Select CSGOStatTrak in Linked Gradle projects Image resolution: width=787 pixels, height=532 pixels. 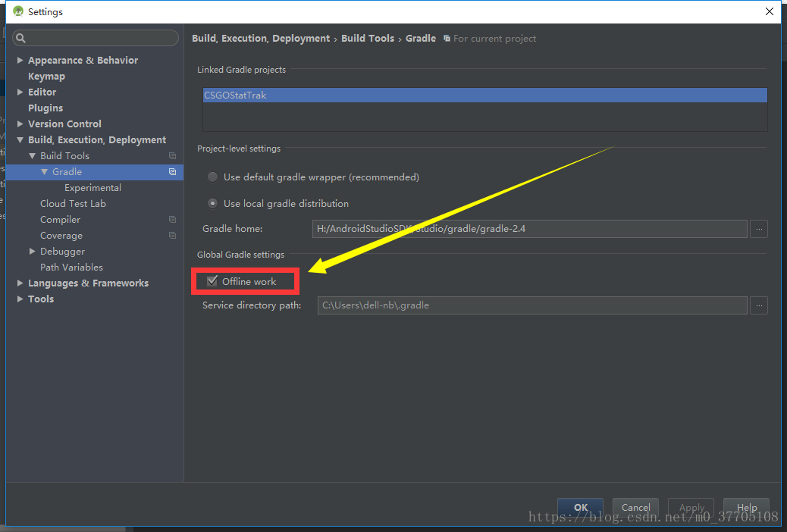coord(484,95)
